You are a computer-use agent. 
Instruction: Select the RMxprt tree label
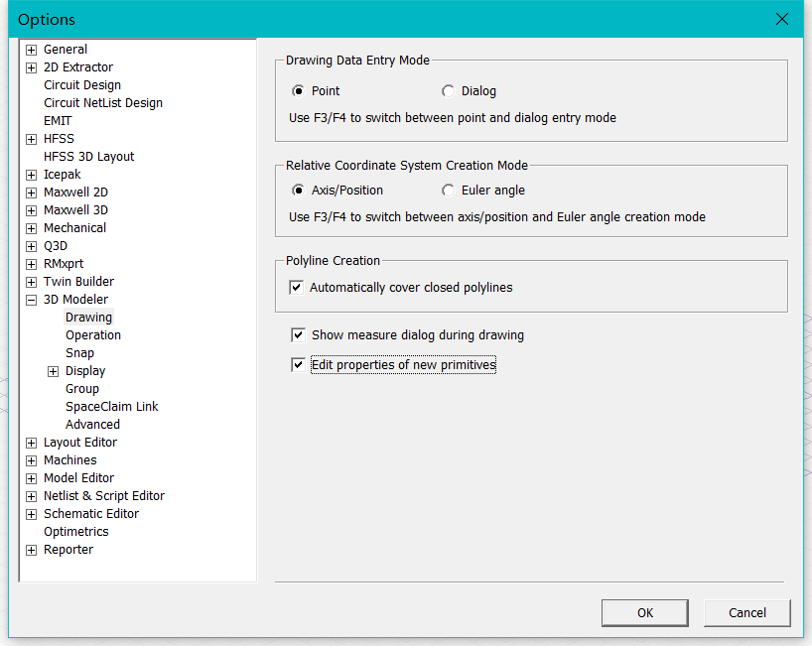(x=64, y=264)
